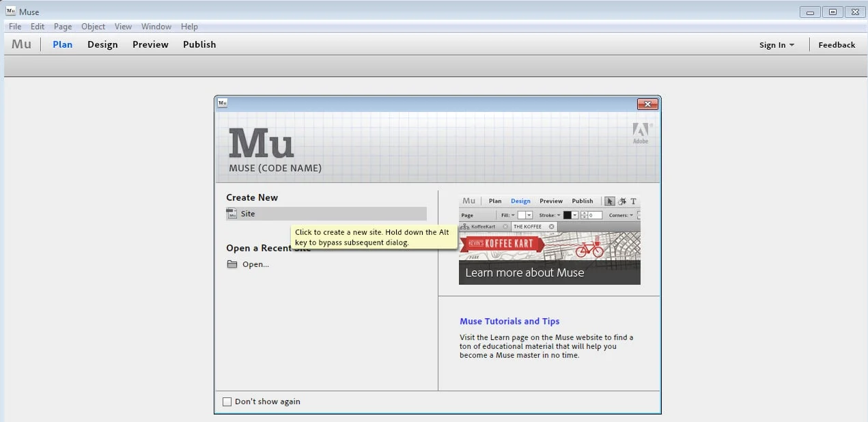The width and height of the screenshot is (868, 422).
Task: Create a new Site
Action: 326,214
